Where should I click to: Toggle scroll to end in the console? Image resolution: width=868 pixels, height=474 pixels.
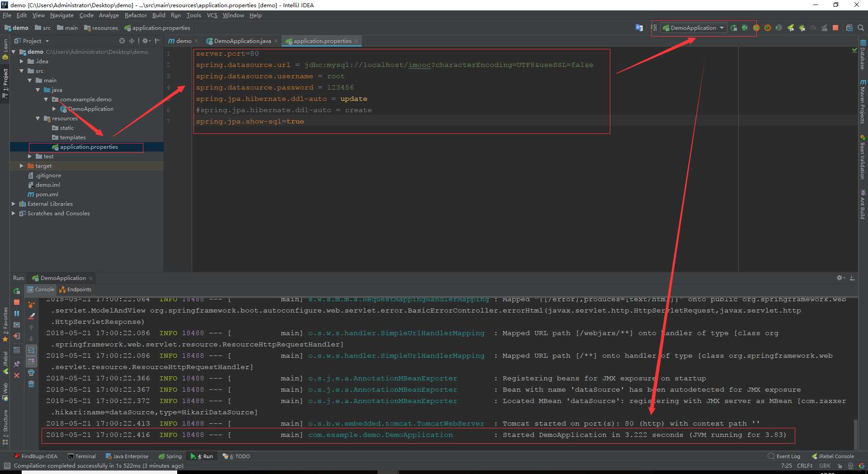point(31,361)
